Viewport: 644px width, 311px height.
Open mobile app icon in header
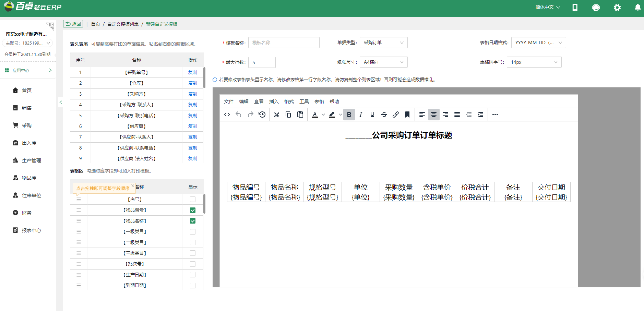[x=575, y=8]
